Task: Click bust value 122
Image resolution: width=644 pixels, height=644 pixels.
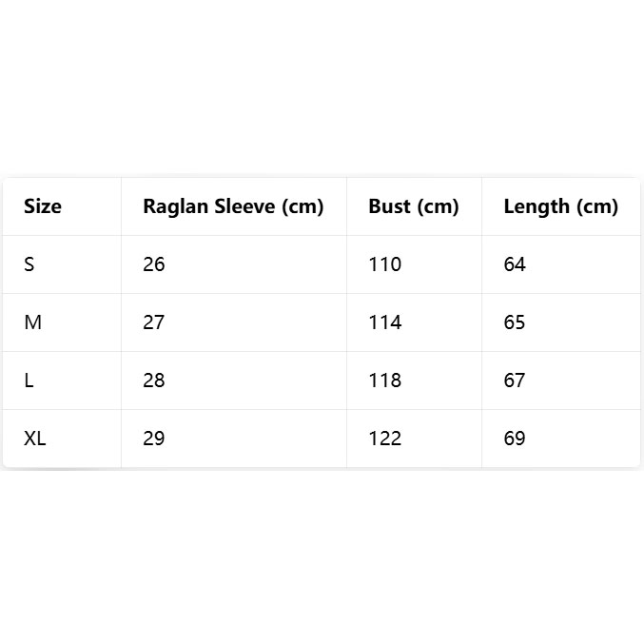Action: pyautogui.click(x=385, y=439)
